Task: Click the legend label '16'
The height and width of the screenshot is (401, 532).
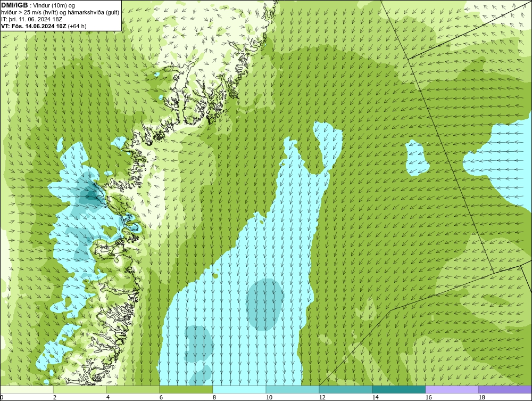Action: tap(428, 397)
